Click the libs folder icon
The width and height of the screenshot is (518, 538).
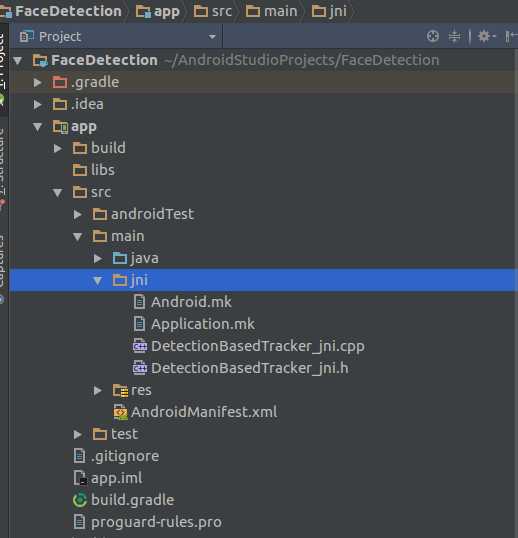[x=80, y=170]
